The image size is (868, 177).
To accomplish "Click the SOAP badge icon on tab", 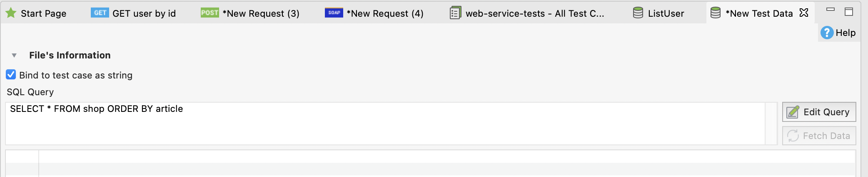I will [334, 13].
